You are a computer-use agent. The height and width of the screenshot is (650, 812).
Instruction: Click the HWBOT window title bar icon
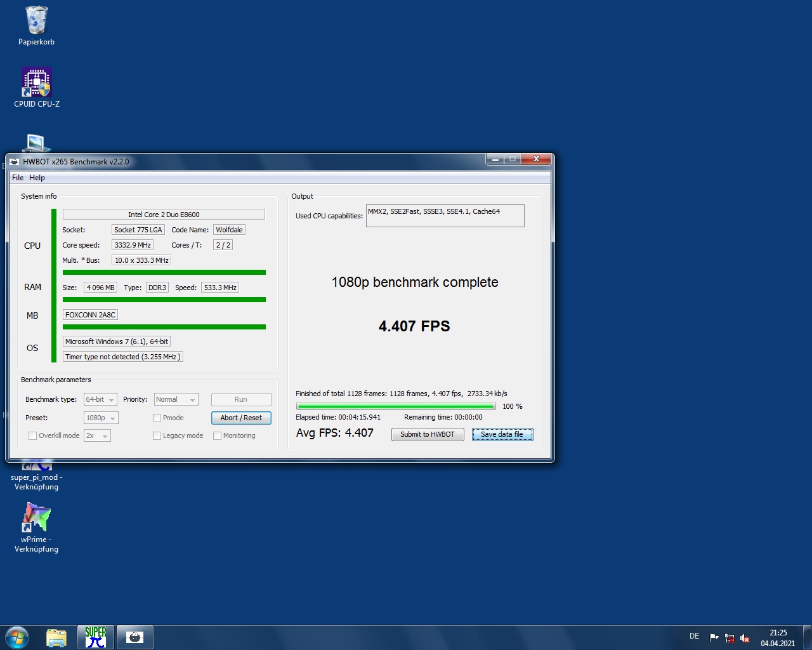point(15,162)
